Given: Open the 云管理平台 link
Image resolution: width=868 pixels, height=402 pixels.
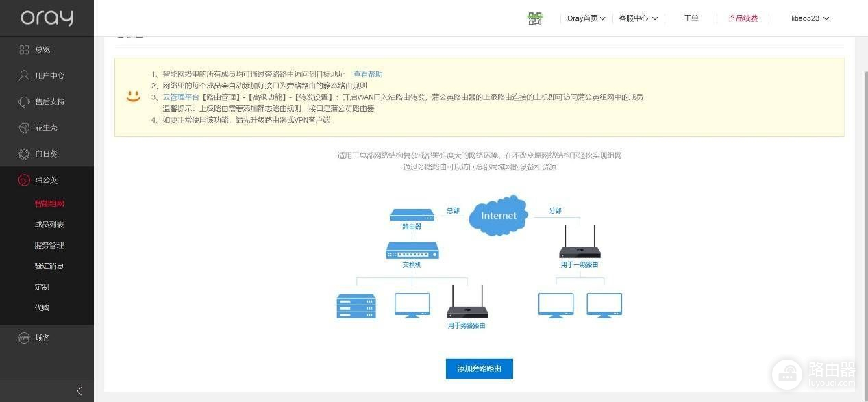Looking at the screenshot, I should coord(181,97).
